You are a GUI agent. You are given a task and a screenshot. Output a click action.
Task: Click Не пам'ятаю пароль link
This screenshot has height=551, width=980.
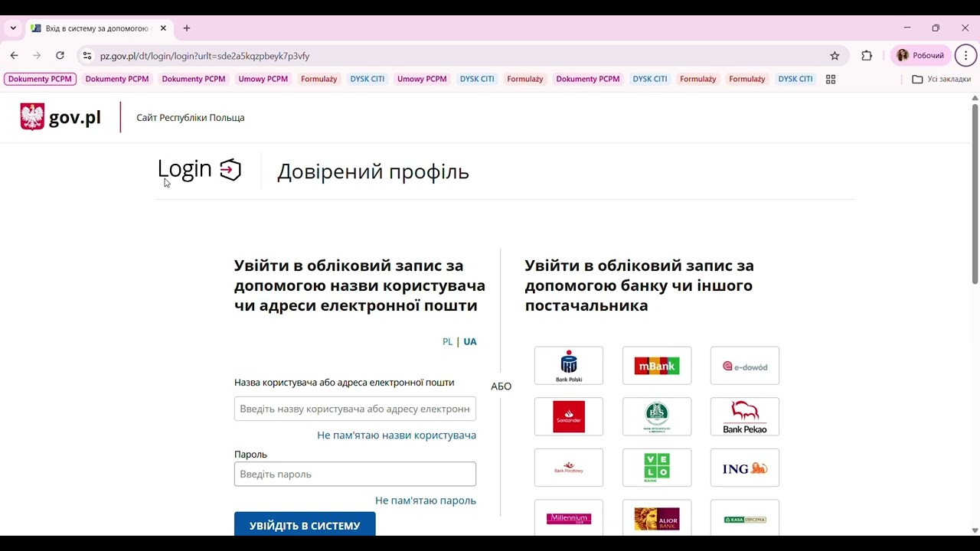click(x=426, y=500)
